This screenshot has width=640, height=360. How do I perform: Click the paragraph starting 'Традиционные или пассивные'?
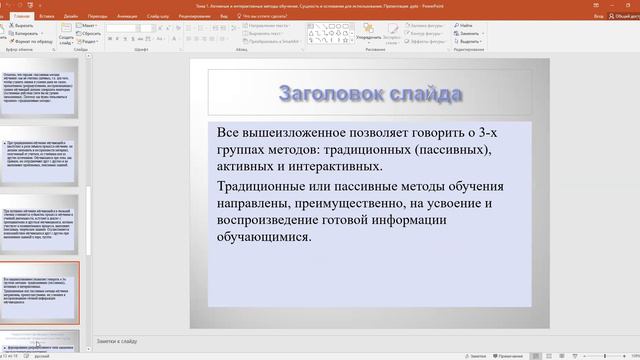(360, 211)
